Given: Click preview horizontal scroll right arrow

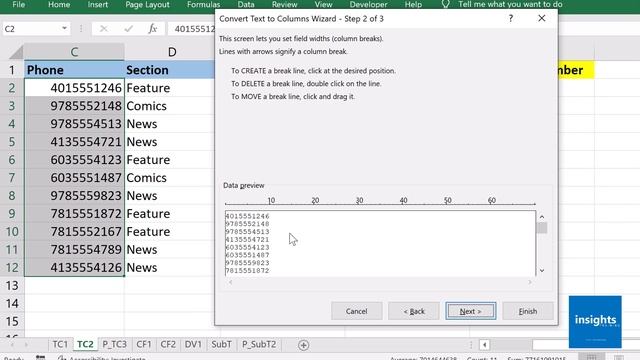Looking at the screenshot, I should point(530,282).
